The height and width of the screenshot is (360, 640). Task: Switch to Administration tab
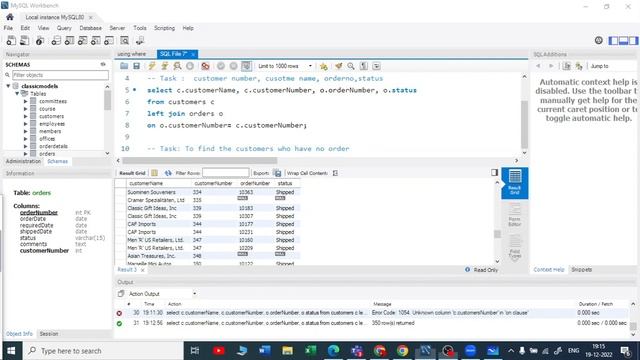tap(23, 161)
